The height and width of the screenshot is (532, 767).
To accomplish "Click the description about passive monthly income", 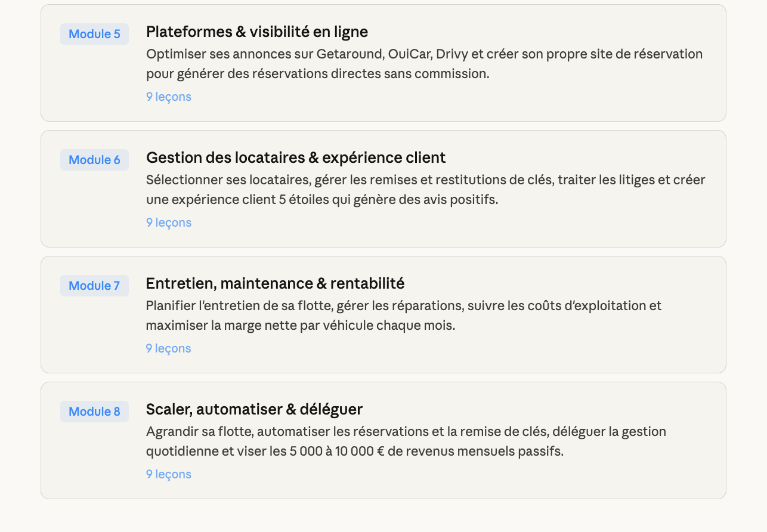I will click(406, 441).
